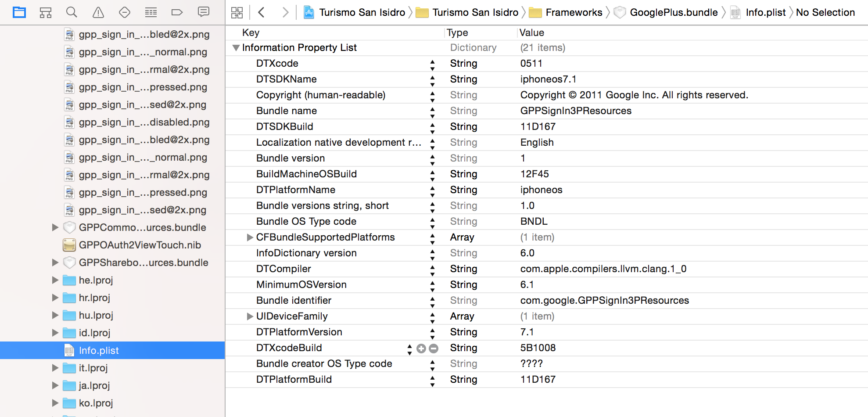Click the value 0511

pos(531,63)
